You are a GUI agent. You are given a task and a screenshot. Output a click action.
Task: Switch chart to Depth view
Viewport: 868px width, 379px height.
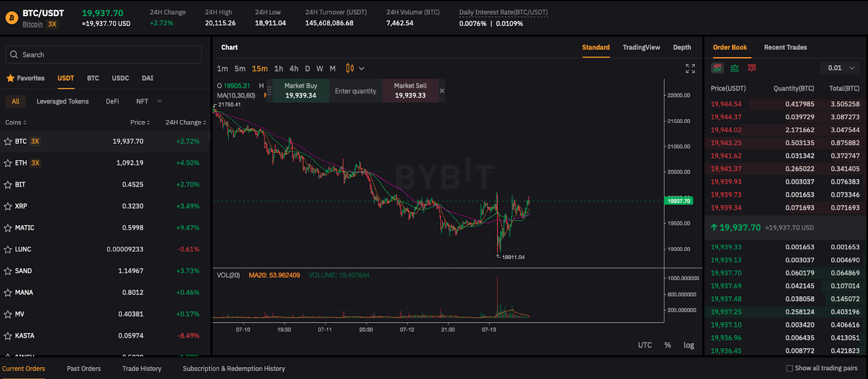[x=682, y=48]
